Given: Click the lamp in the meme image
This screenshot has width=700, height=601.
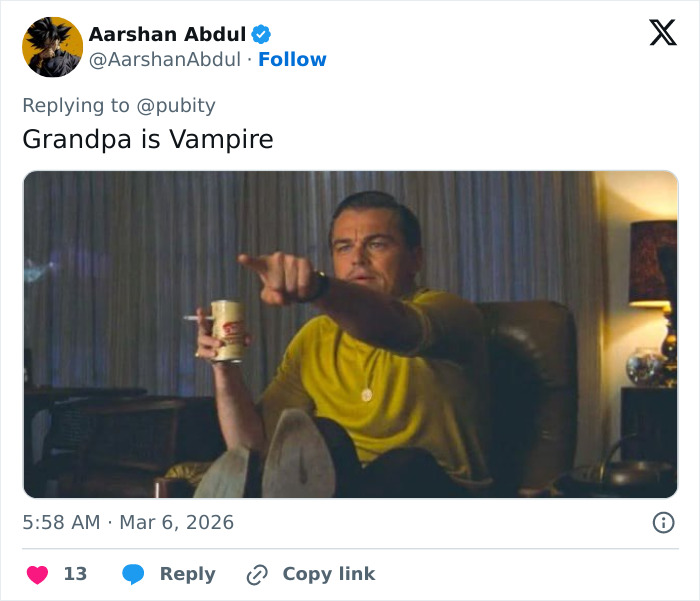Looking at the screenshot, I should coord(651,265).
